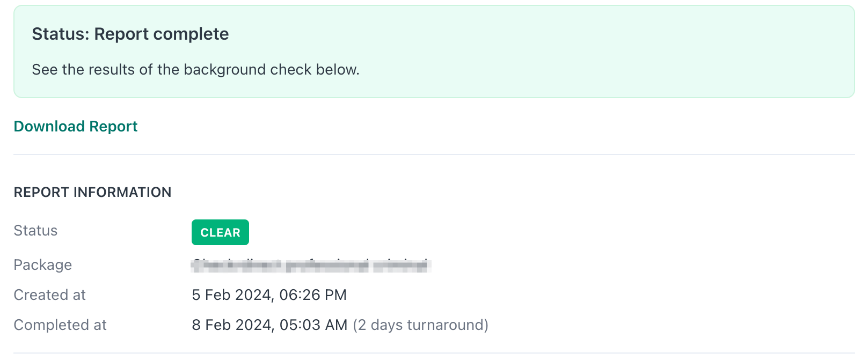Click the Completed at row label
This screenshot has width=868, height=360.
click(x=60, y=325)
